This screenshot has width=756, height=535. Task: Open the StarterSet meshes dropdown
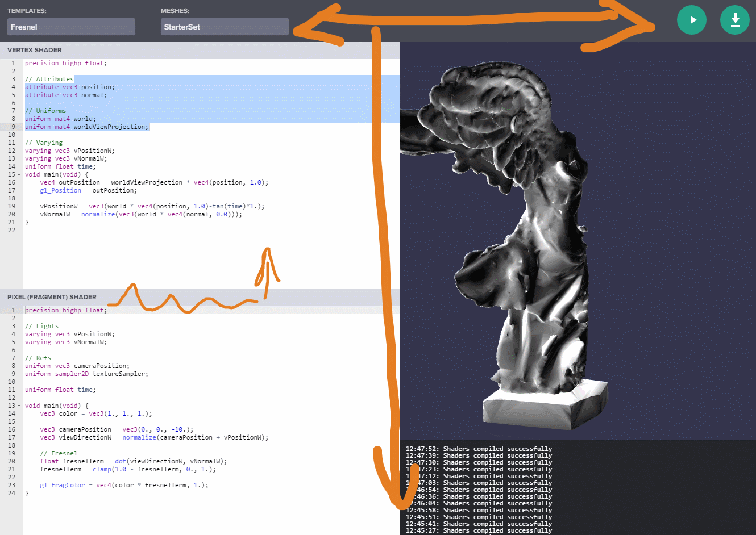click(x=225, y=27)
